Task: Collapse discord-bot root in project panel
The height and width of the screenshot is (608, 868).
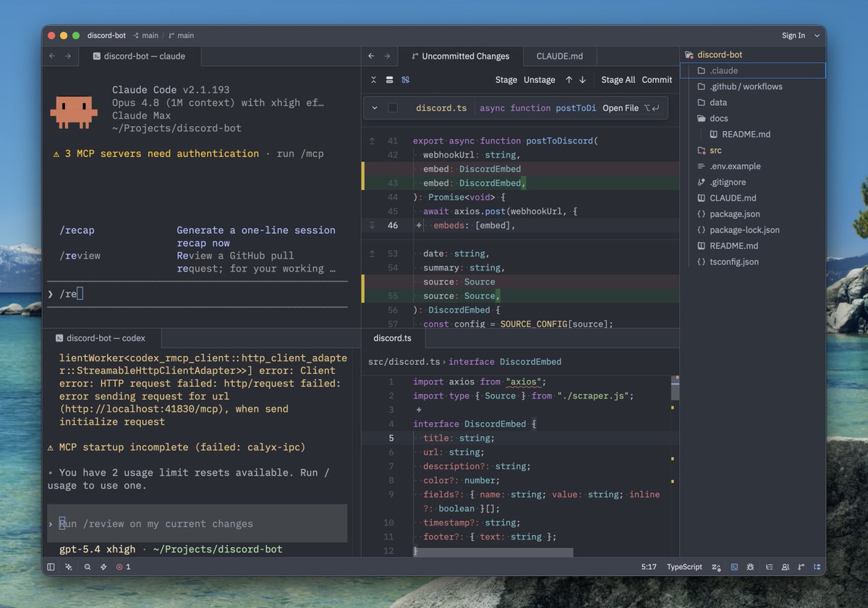Action: pyautogui.click(x=753, y=55)
